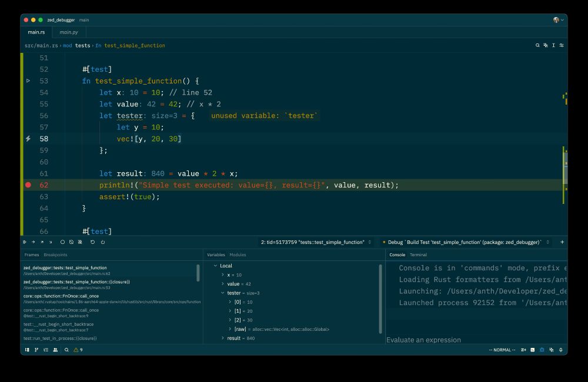588x382 pixels.
Task: Toggle the red breakpoint at line 62
Action: [28, 185]
